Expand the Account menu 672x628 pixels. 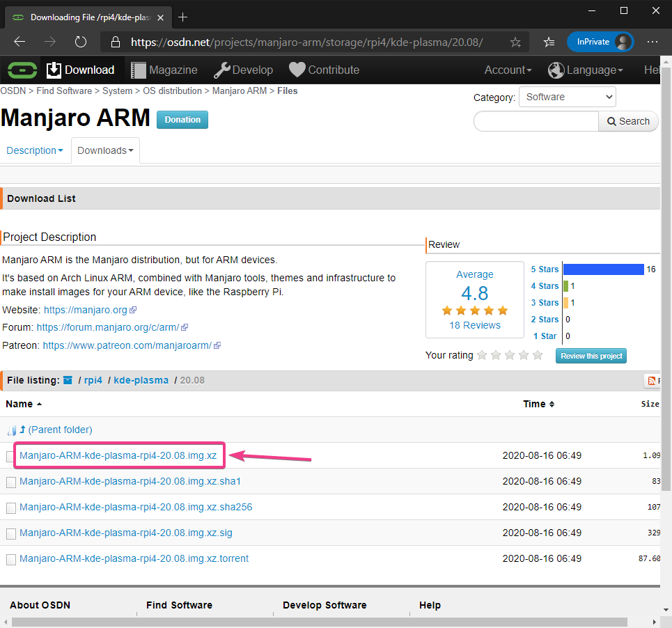point(508,70)
